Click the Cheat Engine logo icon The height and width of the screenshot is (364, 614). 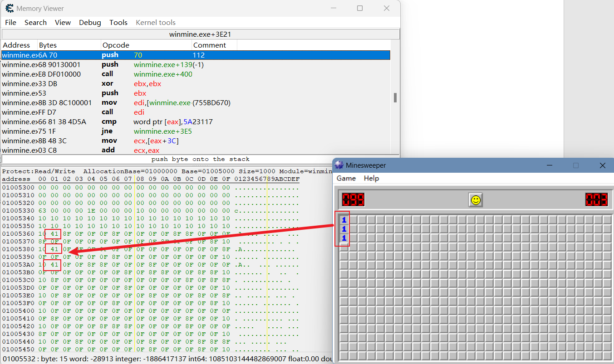(9, 8)
